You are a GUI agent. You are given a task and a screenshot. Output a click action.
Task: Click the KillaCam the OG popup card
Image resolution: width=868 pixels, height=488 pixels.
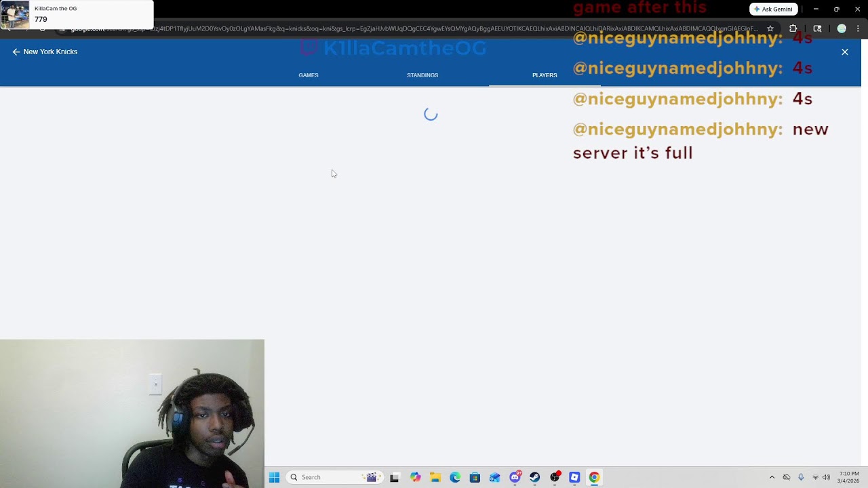point(77,14)
